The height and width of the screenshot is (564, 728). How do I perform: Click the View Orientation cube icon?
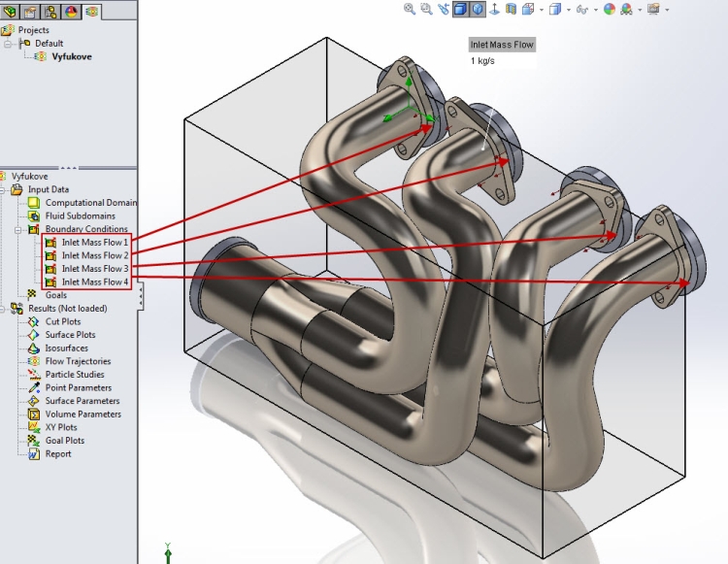528,9
